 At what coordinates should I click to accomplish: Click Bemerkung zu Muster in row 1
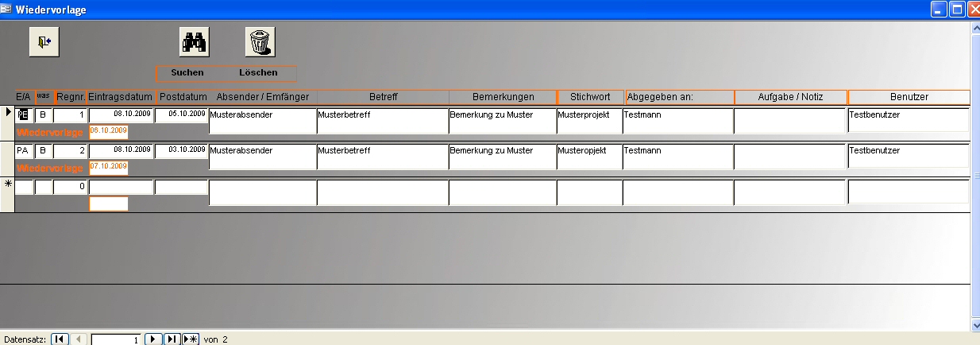[x=502, y=121]
